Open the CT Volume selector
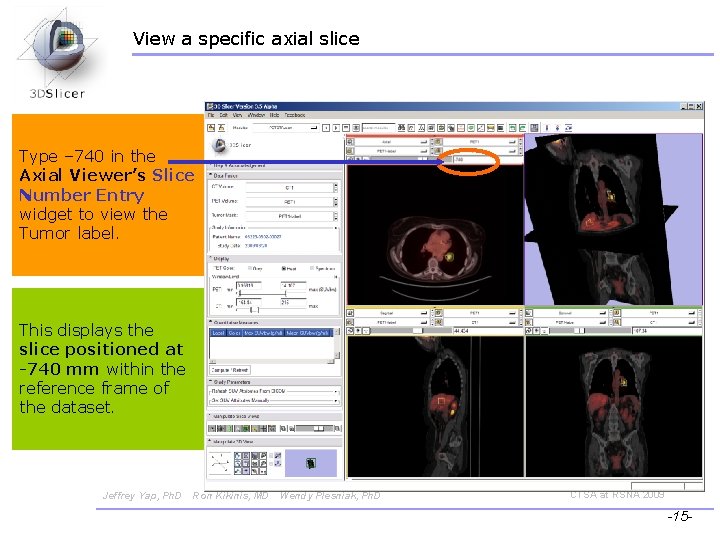The width and height of the screenshot is (720, 540). [292, 187]
